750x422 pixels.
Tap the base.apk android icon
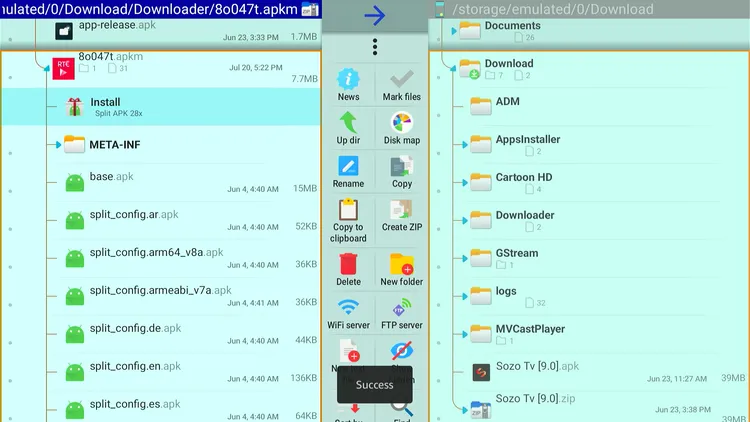tap(75, 182)
